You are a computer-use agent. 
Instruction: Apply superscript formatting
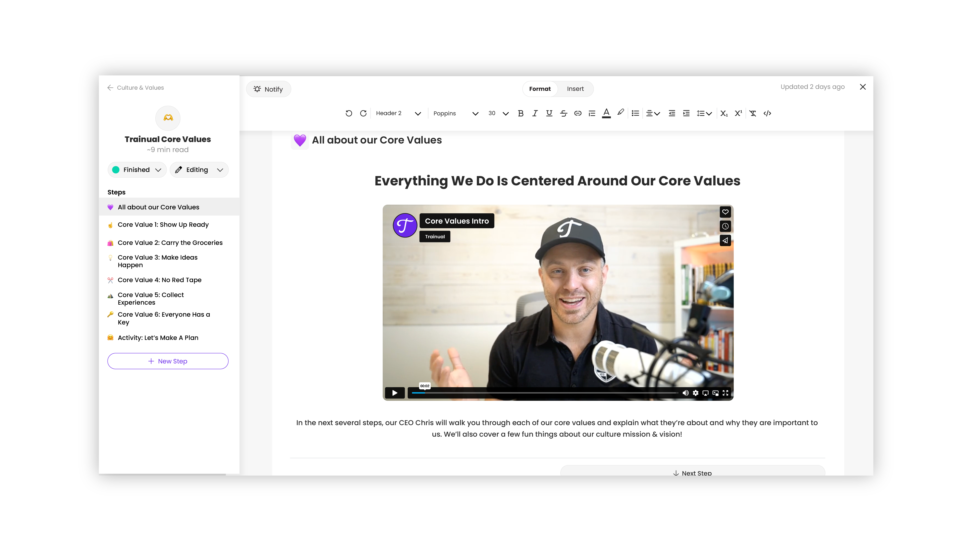[x=738, y=113]
